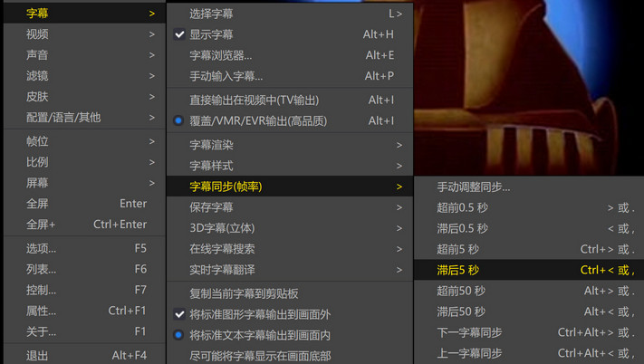Viewport: 644px width, 364px height.
Task: Choose 滞后50 秒 sync option
Action: click(x=529, y=311)
